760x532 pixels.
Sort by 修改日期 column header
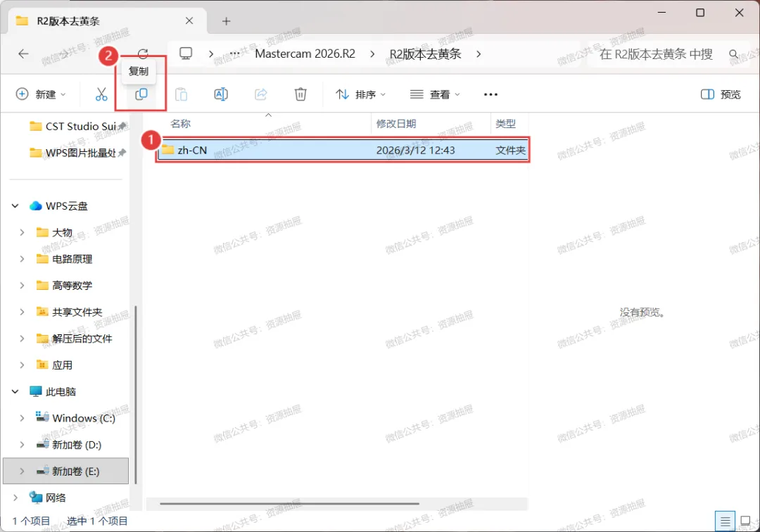pyautogui.click(x=396, y=124)
